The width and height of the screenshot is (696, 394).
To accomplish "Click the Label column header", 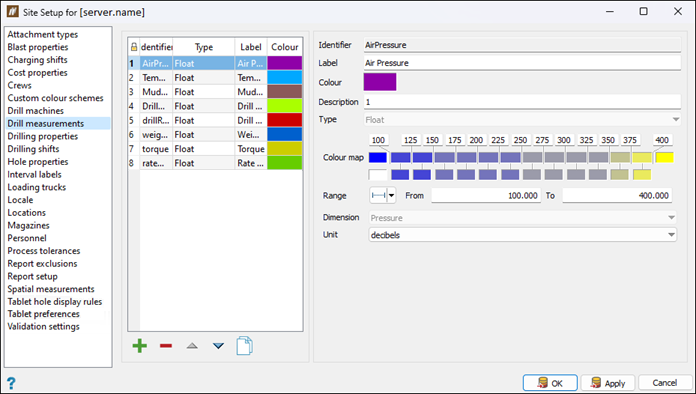I will click(x=251, y=47).
